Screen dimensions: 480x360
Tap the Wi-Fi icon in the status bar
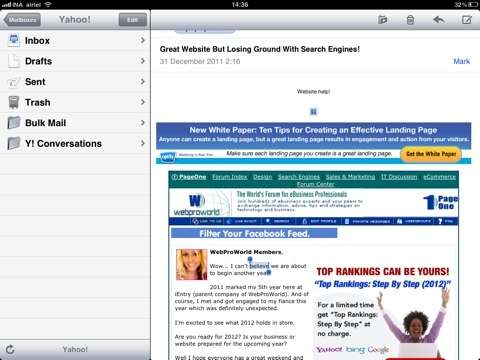point(48,5)
